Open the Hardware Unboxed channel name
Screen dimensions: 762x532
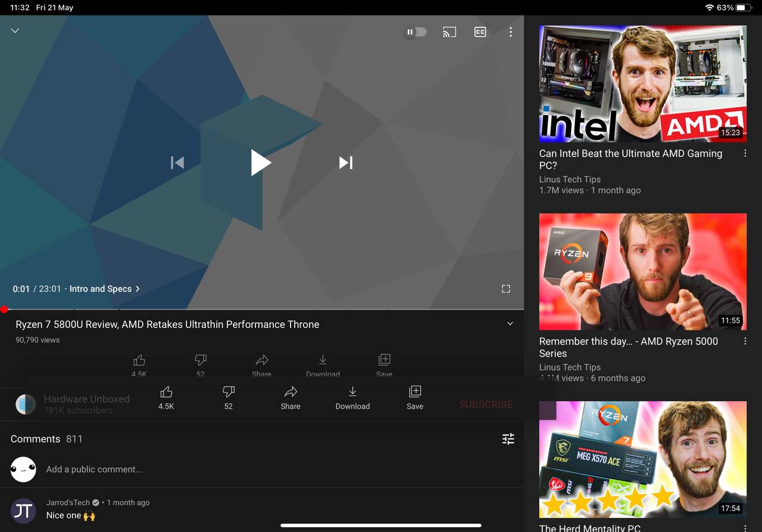(x=86, y=399)
